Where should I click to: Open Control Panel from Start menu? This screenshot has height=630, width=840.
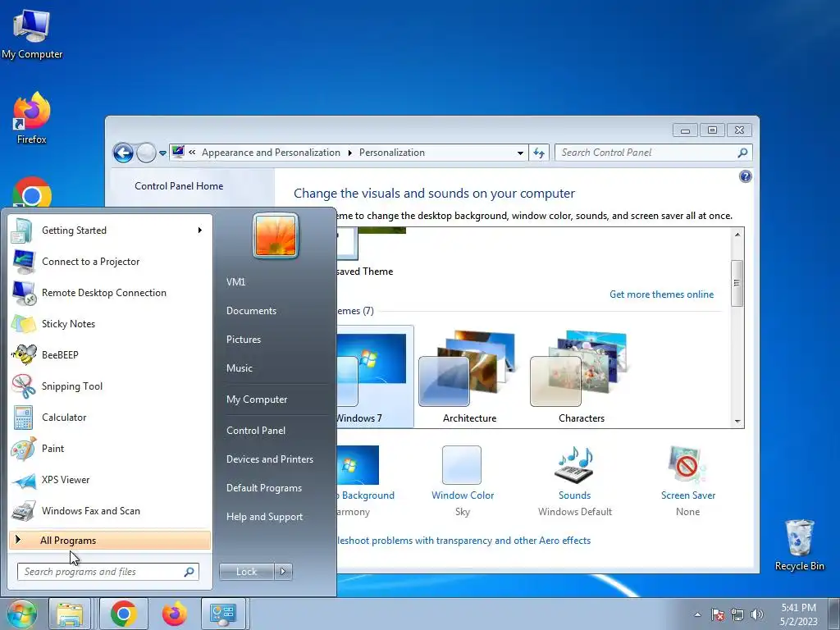(256, 431)
